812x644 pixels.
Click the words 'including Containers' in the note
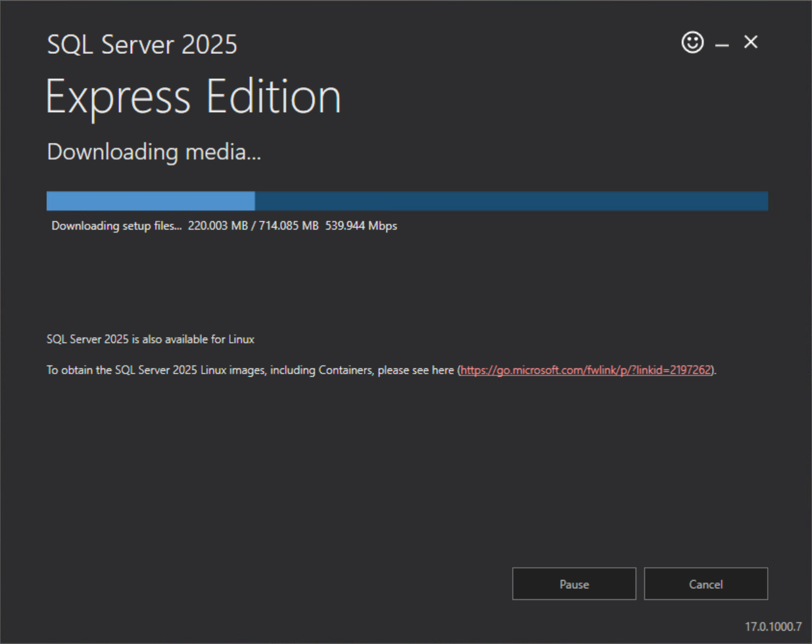click(x=321, y=370)
